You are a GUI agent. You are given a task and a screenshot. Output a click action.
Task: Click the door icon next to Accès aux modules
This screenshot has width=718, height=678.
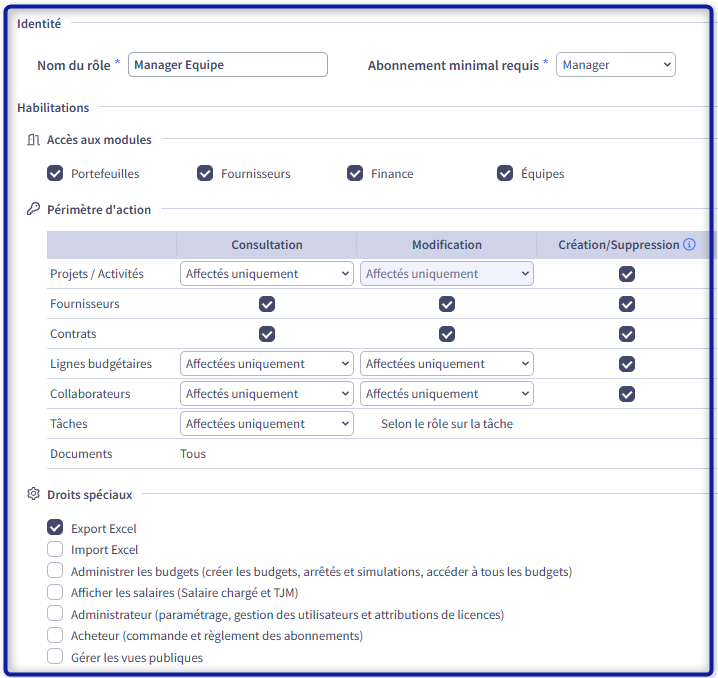click(x=33, y=140)
